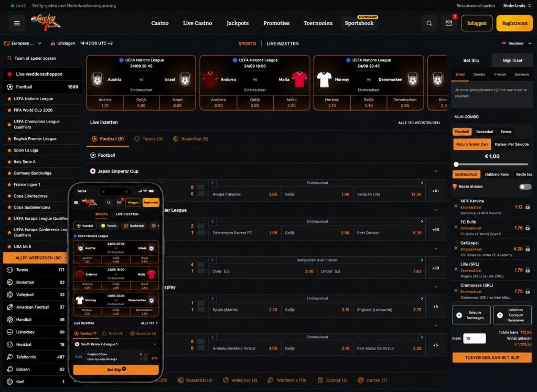Click Selecties Opnieuw Genereren button

[512, 315]
